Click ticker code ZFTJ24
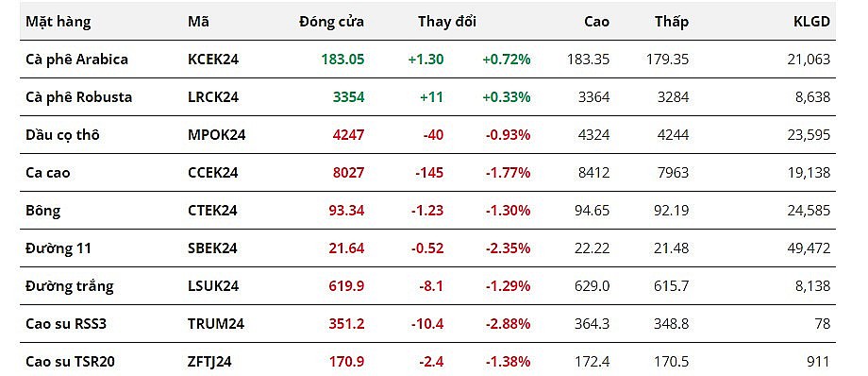Image resolution: width=868 pixels, height=376 pixels. (x=209, y=362)
